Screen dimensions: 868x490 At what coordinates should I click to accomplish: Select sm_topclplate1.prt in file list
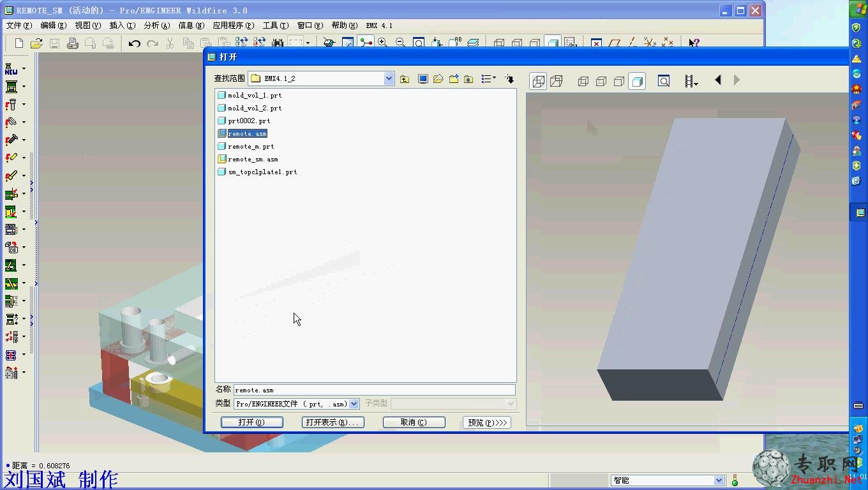[257, 172]
